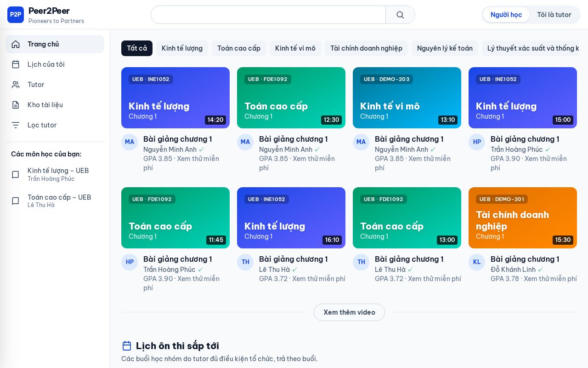The image size is (588, 368).
Task: Click Bài giảng chương 1 title under 13:10 video
Action: pos(409,139)
